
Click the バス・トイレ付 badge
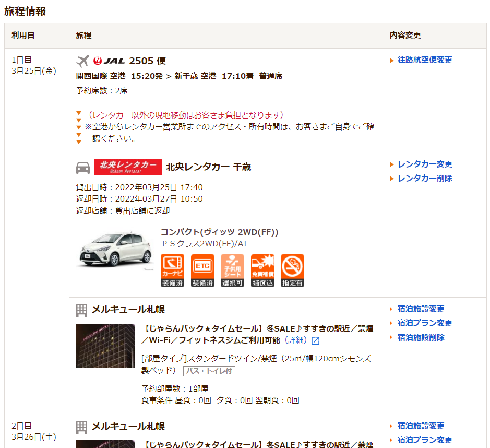click(209, 371)
